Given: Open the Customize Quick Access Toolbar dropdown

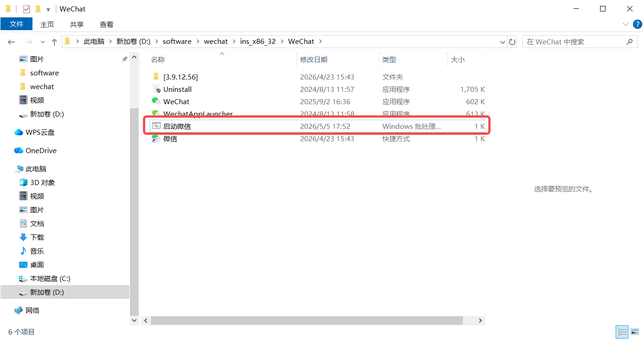Looking at the screenshot, I should (48, 9).
